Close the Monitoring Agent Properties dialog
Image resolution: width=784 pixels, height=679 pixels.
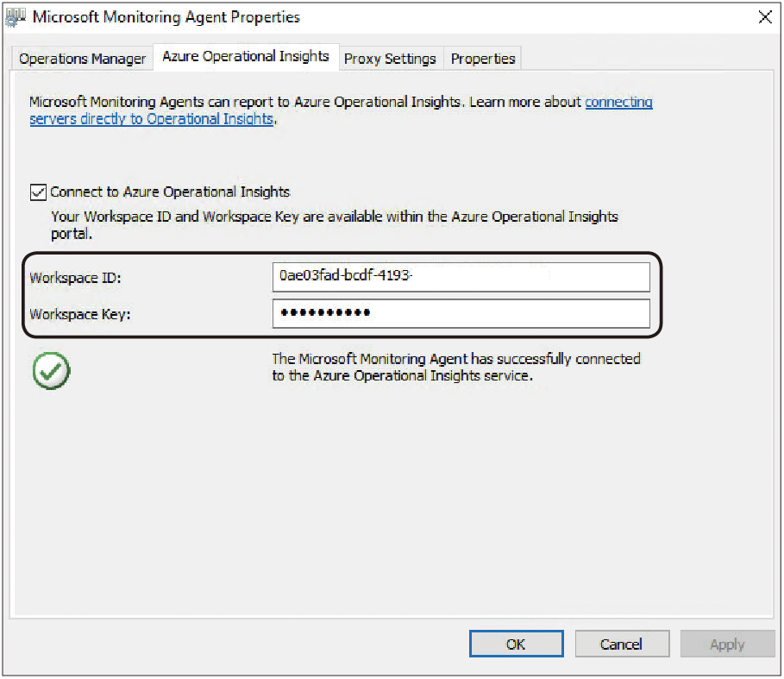point(764,17)
